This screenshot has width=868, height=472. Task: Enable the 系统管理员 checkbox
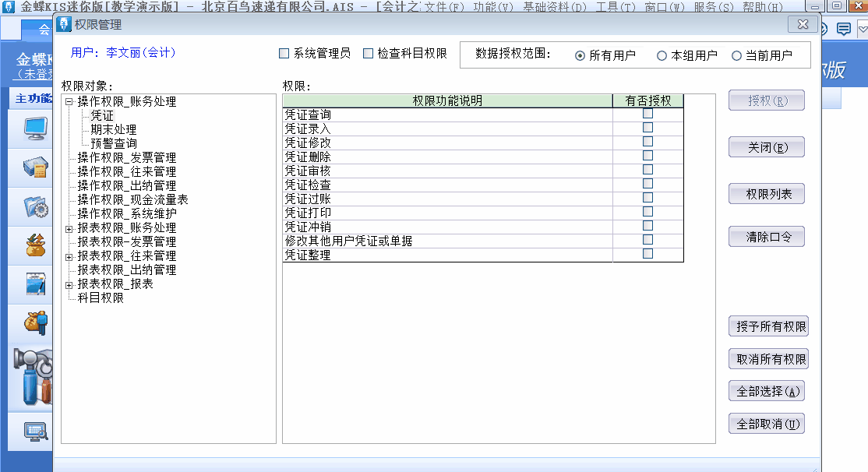click(284, 55)
